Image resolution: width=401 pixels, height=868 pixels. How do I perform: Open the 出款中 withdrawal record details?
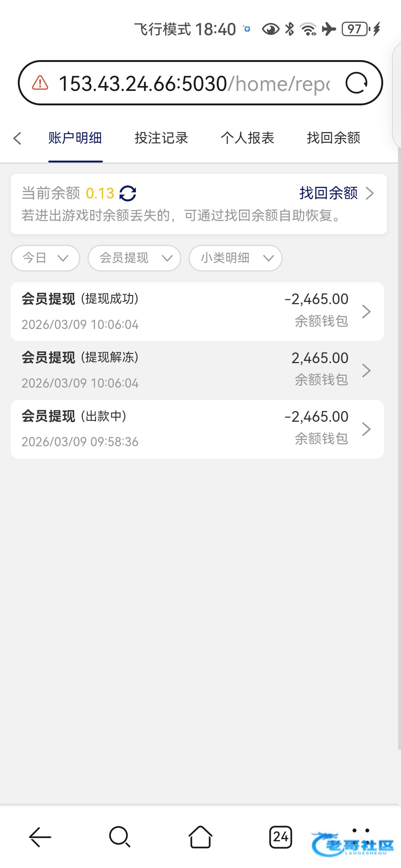point(197,429)
